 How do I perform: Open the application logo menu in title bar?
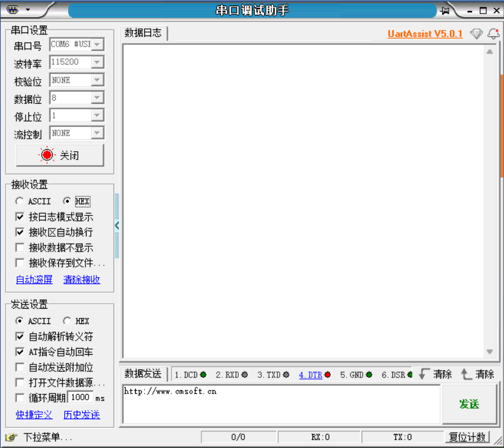12,10
